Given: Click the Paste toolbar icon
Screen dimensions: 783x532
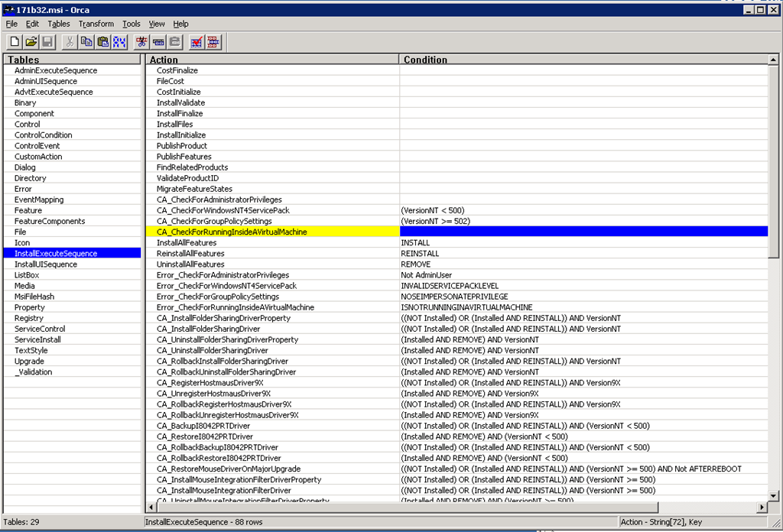Looking at the screenshot, I should [102, 42].
